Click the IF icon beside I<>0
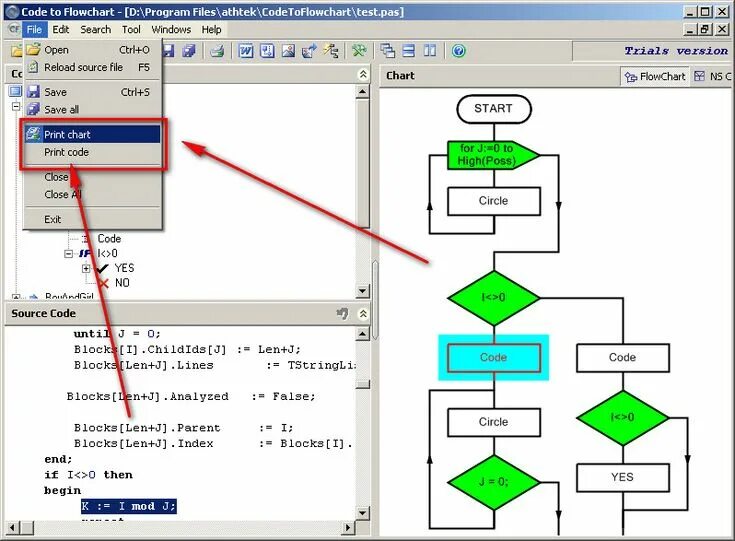Viewport: 735px width, 541px height. 85,254
